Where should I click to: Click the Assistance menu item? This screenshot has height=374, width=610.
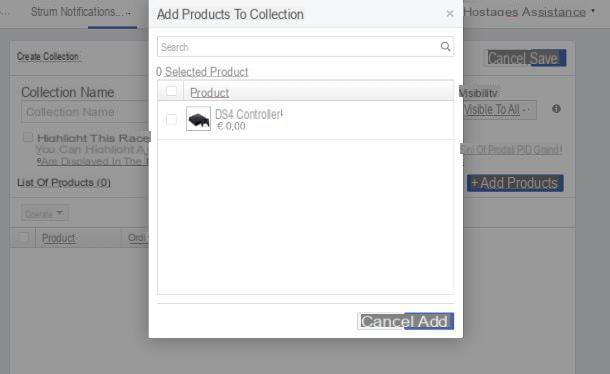554,12
